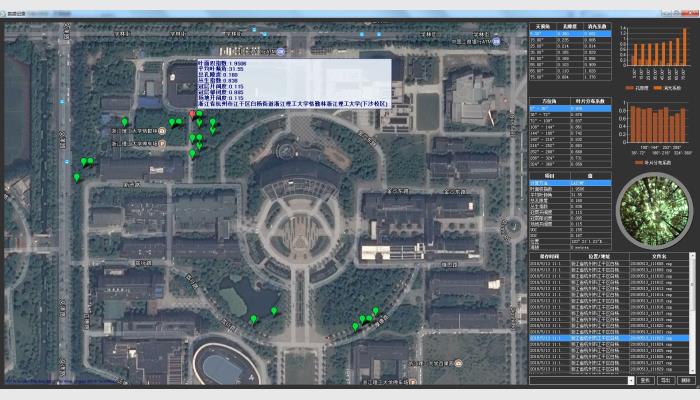Select the green marker nearest the pond's left side
Image resolution: width=700 pixels, height=400 pixels.
tap(253, 317)
